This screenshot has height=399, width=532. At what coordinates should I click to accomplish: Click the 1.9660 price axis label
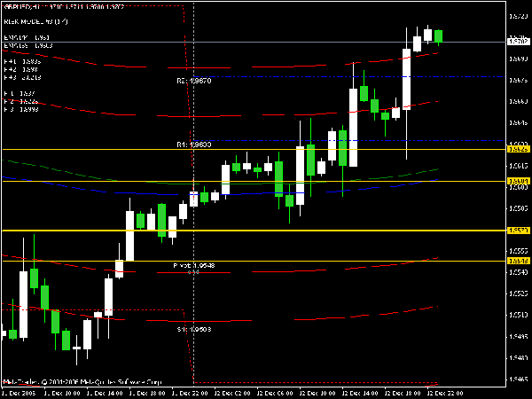(x=519, y=101)
